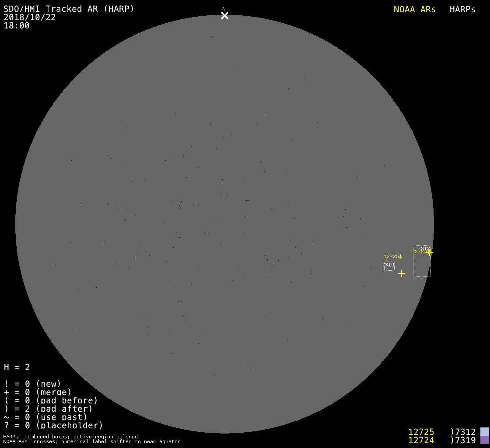Click the )7312 legend entry

click(x=463, y=432)
